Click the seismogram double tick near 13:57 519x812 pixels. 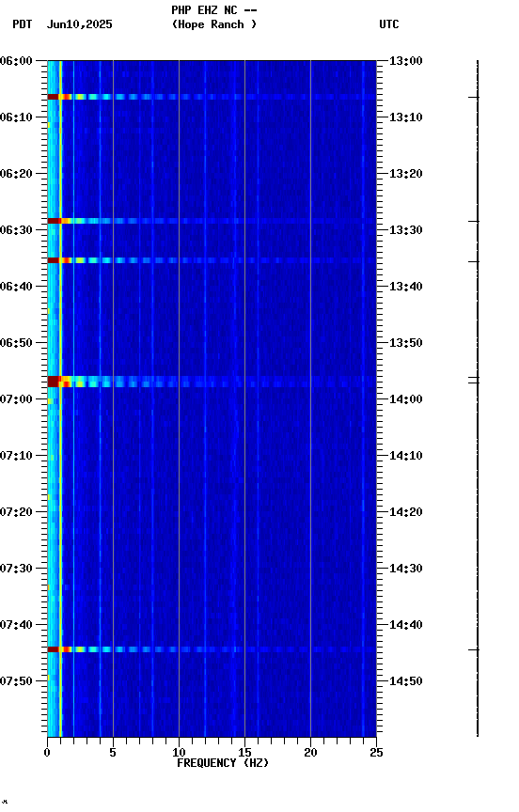click(x=474, y=381)
